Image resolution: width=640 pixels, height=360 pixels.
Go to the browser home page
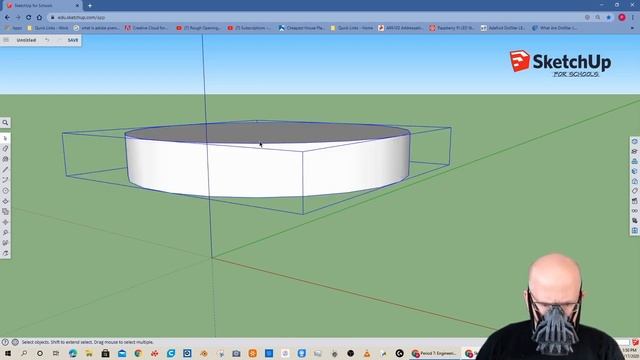tap(39, 18)
